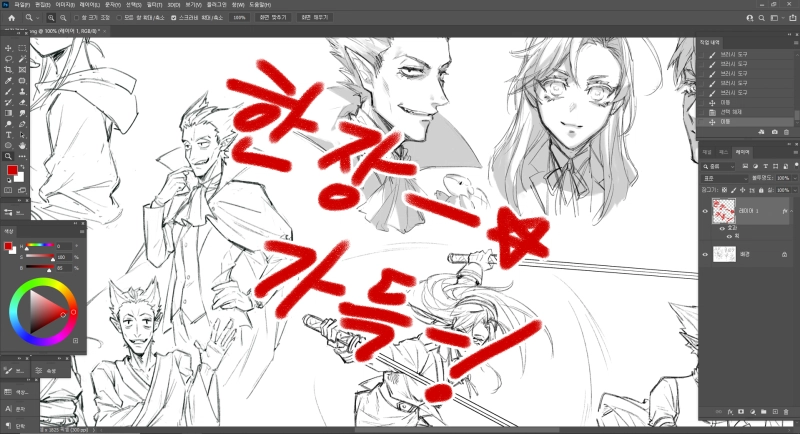Screen dimensions: 800x434
Task: Select the Eyedropper tool
Action: [x=9, y=80]
